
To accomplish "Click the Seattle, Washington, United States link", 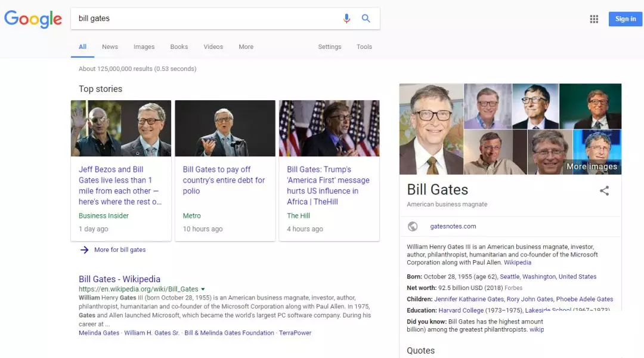I will 548,277.
